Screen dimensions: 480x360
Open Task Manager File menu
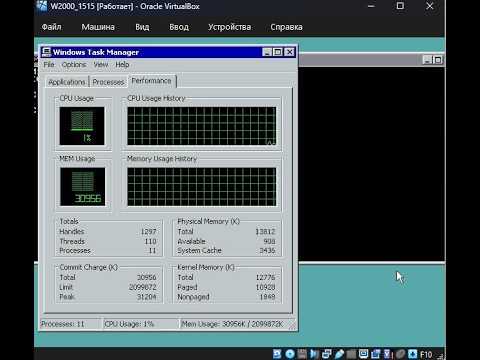click(x=49, y=65)
